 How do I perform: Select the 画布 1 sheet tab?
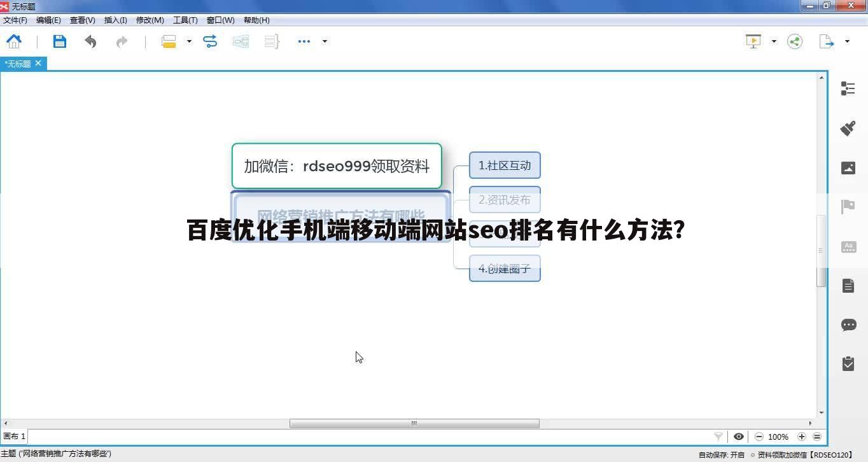[14, 437]
